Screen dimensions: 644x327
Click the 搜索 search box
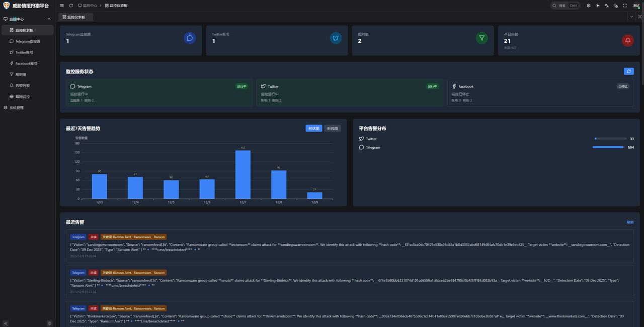click(565, 6)
